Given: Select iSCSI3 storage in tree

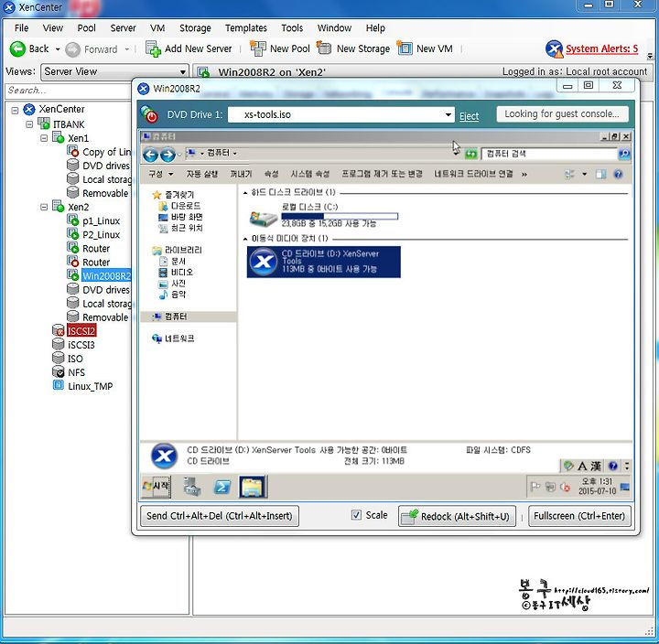Looking at the screenshot, I should (81, 345).
